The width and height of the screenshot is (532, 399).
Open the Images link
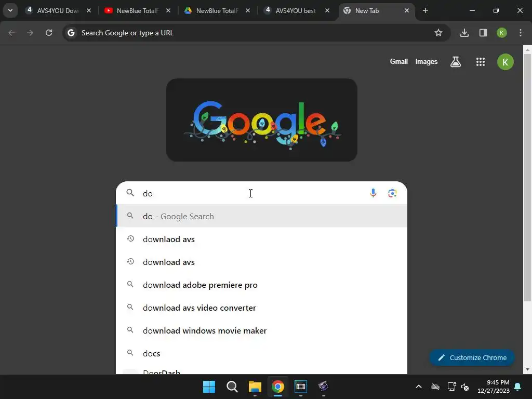(426, 61)
